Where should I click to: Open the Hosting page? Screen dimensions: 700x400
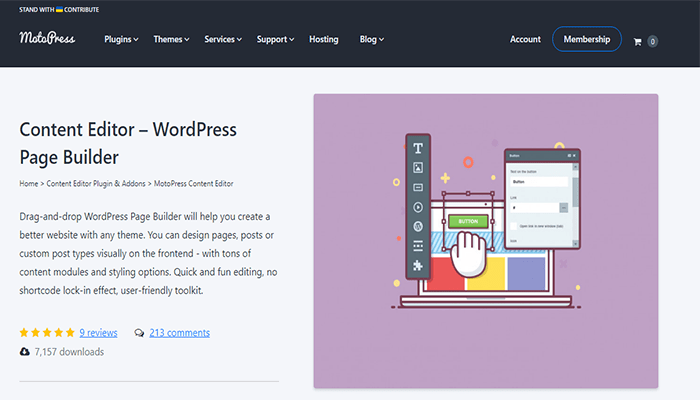(324, 39)
